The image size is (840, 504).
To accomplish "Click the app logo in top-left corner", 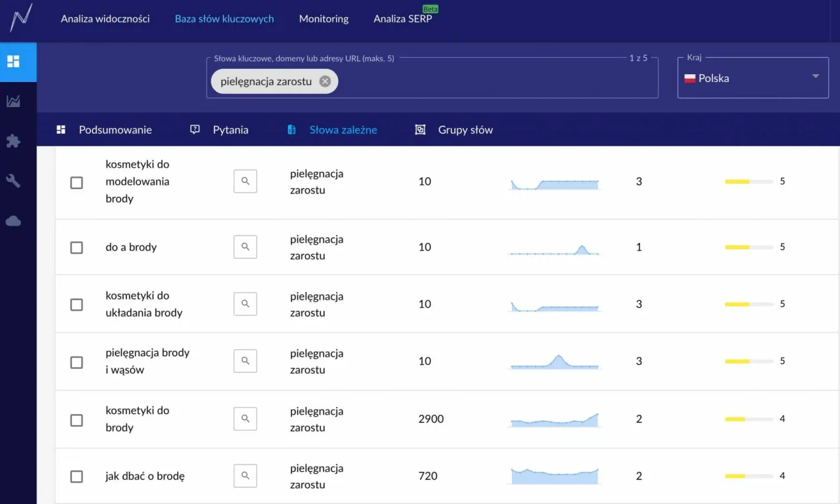I will point(20,18).
